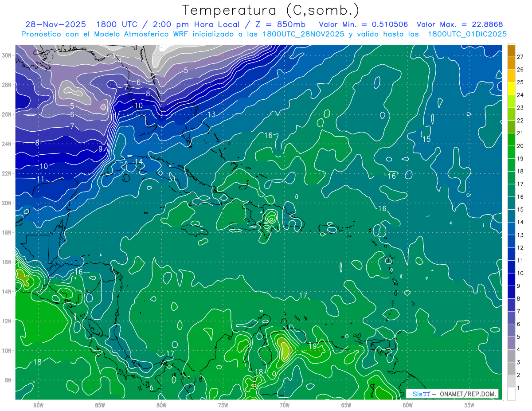Viewport: 532px width, 411px height.
Task: Click the topmost orange-brown color bar swatch
Action: (511, 50)
